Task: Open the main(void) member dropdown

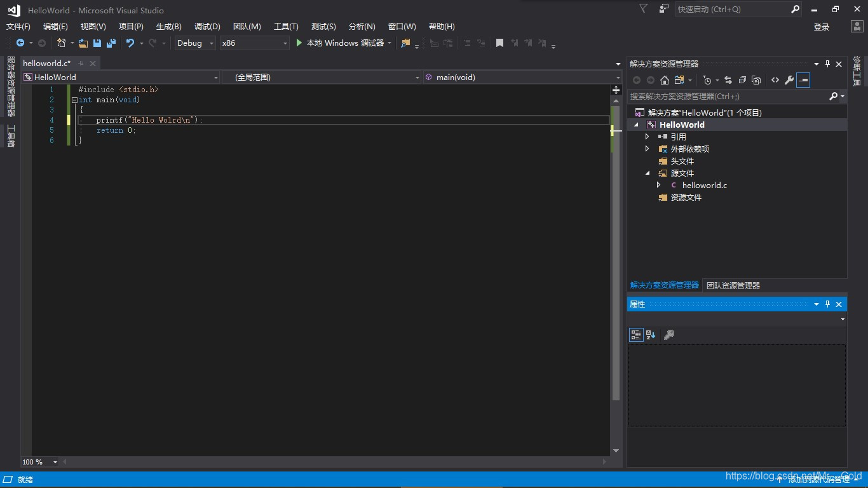Action: coord(522,77)
